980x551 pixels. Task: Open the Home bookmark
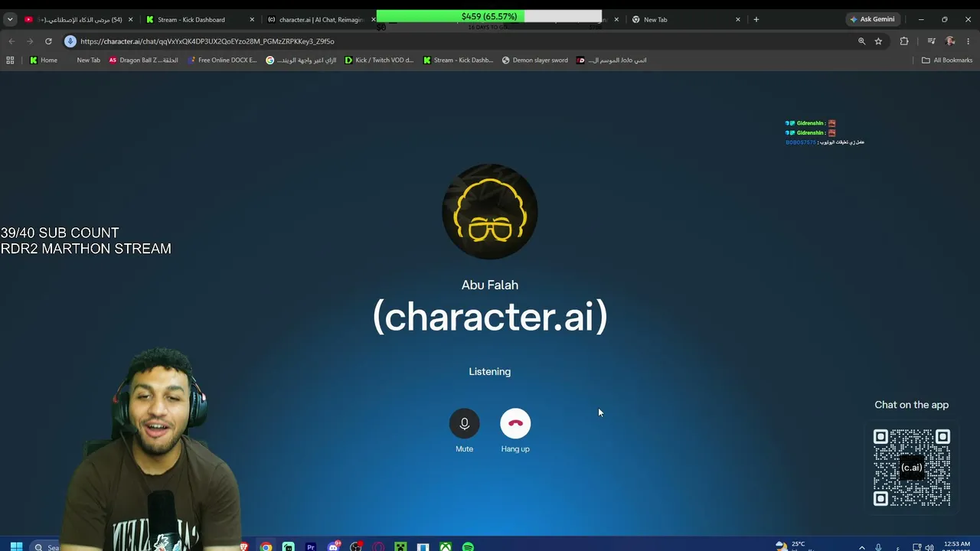click(44, 60)
